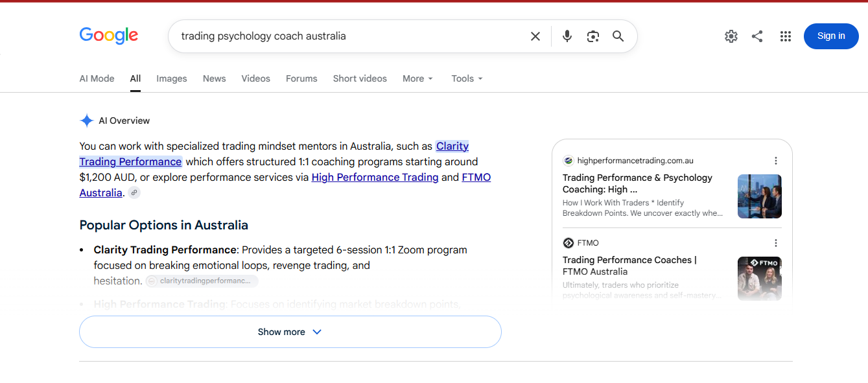This screenshot has height=383, width=868.
Task: Open Trading Performance Coaches FTMO Australia result
Action: [629, 266]
